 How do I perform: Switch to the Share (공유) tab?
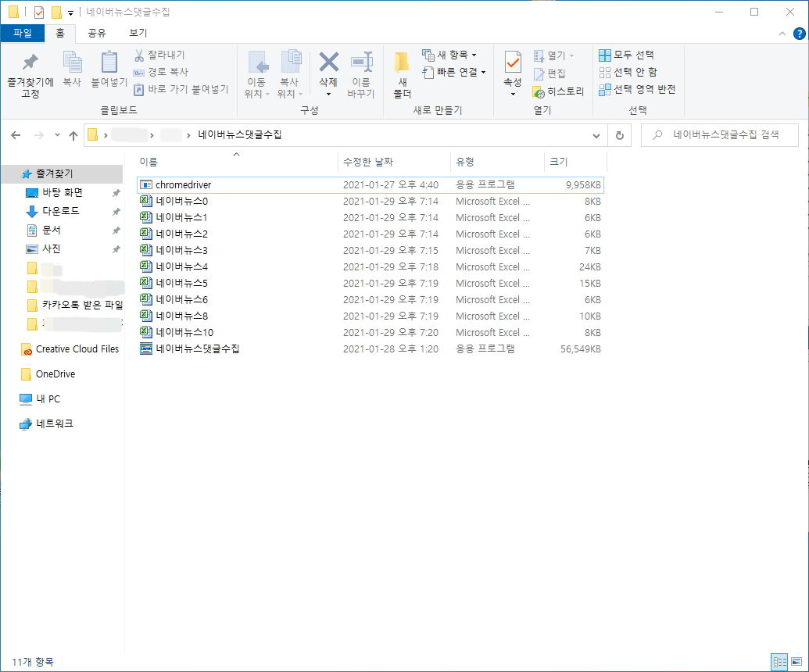96,33
